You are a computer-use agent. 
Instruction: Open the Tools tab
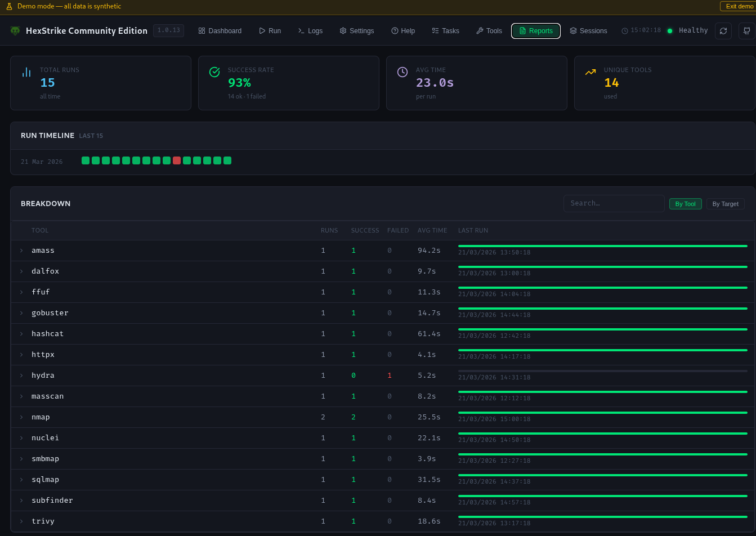(489, 31)
